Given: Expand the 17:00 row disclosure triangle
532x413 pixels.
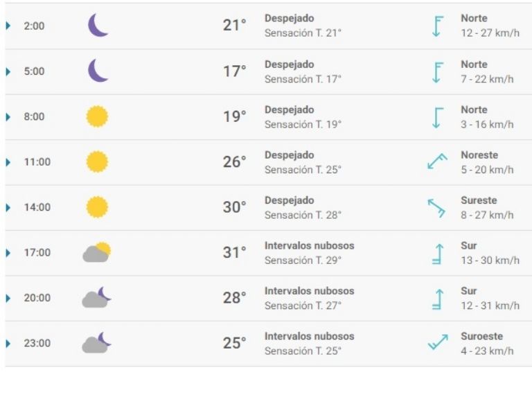Looking at the screenshot, I should pyautogui.click(x=8, y=253).
